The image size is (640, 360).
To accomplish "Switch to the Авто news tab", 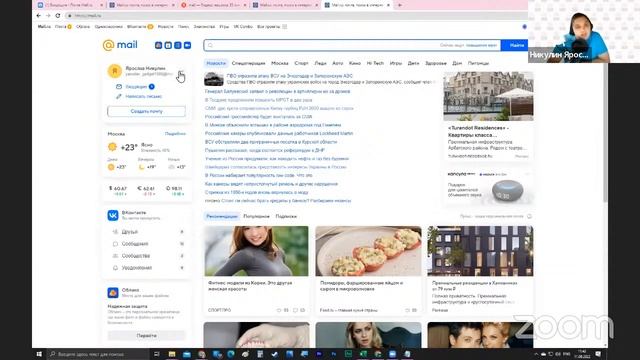I will [338, 63].
